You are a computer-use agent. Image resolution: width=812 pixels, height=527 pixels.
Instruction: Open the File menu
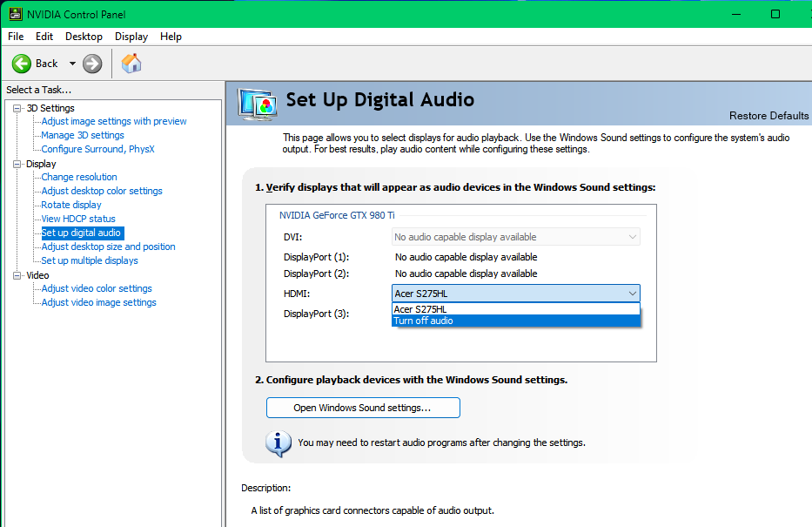pyautogui.click(x=16, y=37)
